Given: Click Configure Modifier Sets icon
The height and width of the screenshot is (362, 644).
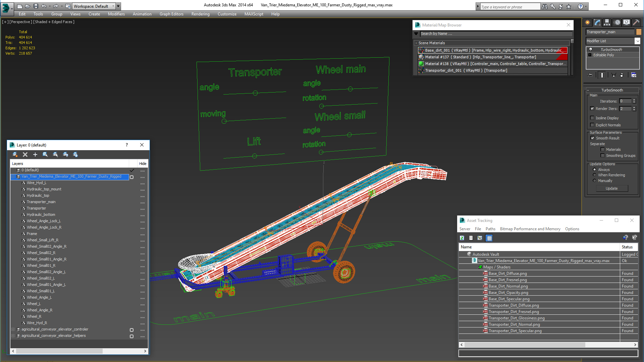Looking at the screenshot, I should [x=634, y=75].
